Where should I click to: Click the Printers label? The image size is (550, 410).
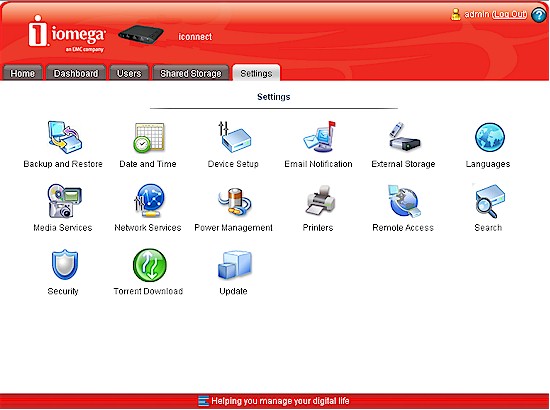pos(318,228)
